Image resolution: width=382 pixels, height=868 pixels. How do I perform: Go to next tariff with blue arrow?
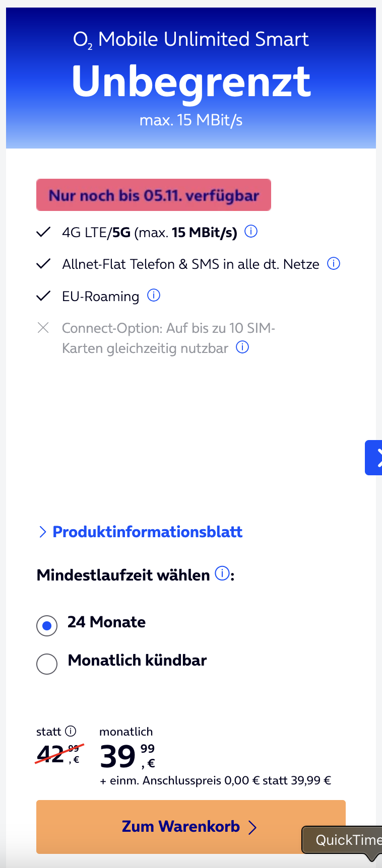[374, 457]
